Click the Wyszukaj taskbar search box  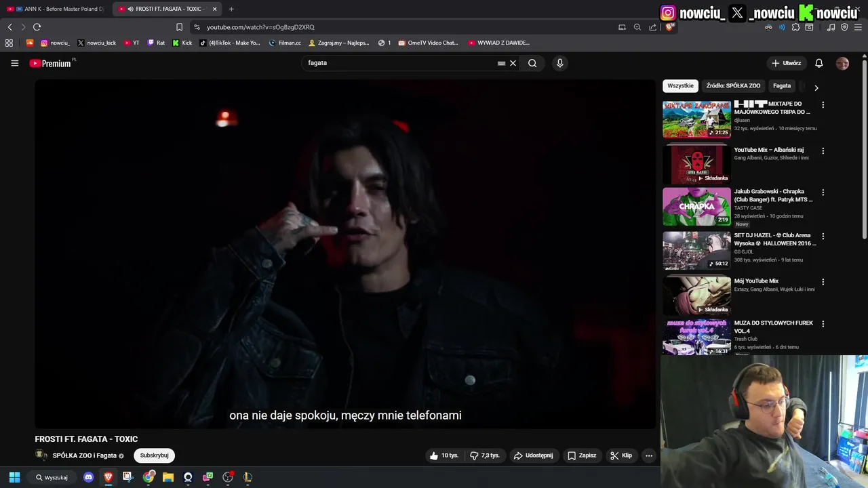point(52,477)
